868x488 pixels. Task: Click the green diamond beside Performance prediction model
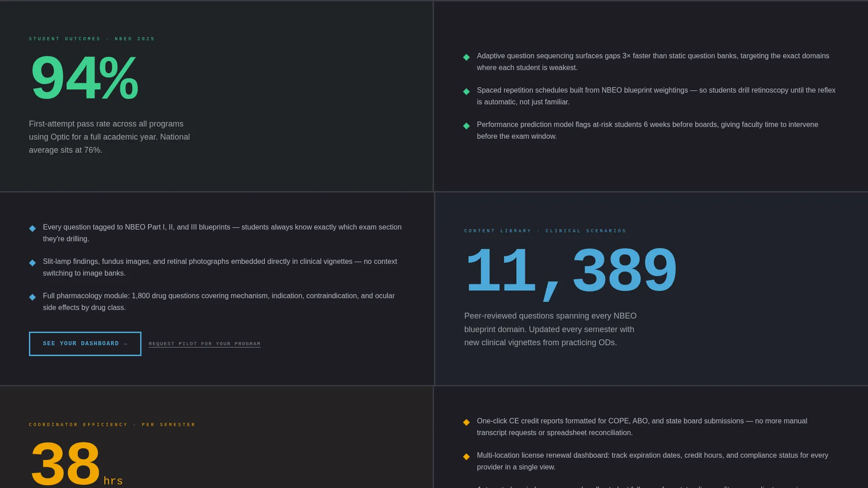click(467, 126)
